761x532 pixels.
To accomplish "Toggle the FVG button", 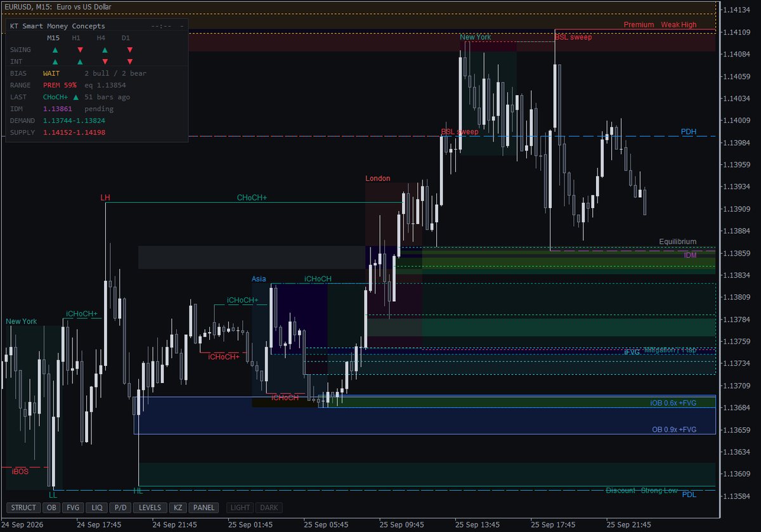I will tap(74, 508).
